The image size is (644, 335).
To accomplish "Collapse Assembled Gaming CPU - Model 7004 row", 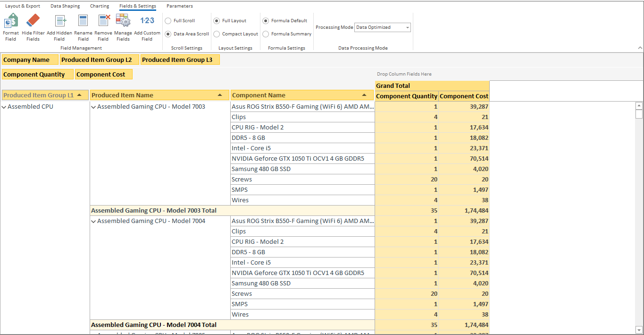I will tap(93, 222).
